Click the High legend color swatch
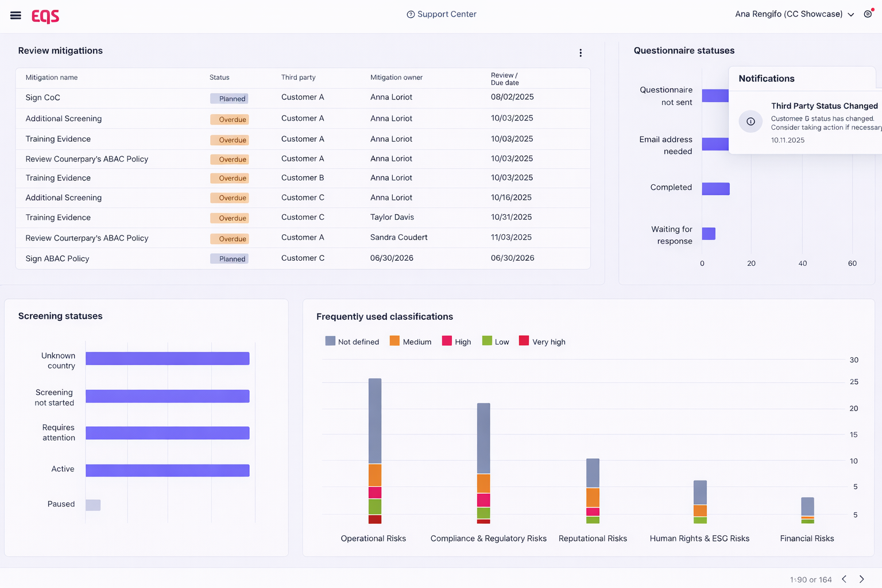Screen dimensions: 882x588 [447, 341]
